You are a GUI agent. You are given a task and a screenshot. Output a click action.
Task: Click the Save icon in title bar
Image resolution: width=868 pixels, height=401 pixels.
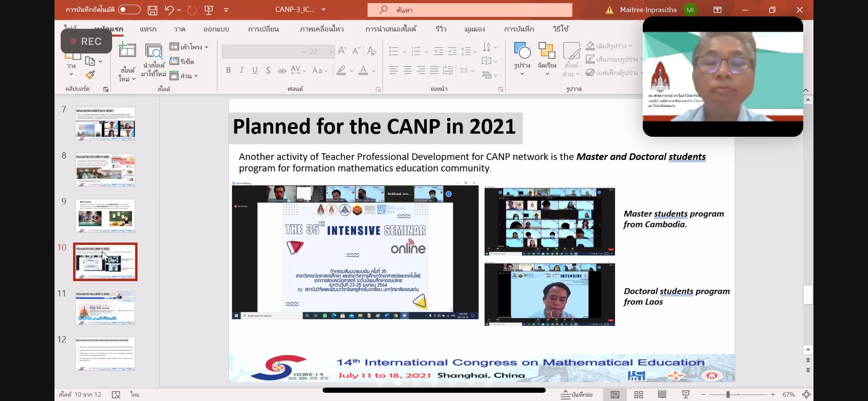coord(153,10)
